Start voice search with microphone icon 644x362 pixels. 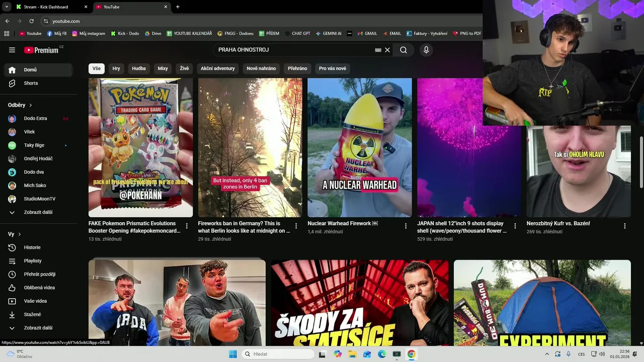[x=426, y=50]
